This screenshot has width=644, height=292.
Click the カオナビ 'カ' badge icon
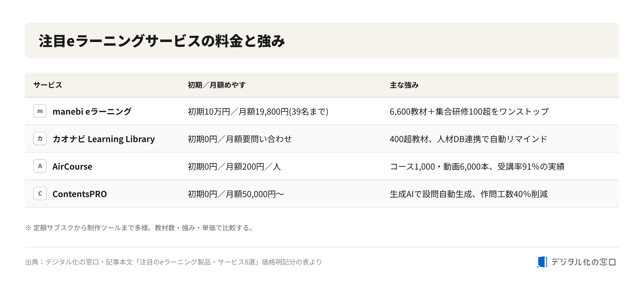[40, 138]
